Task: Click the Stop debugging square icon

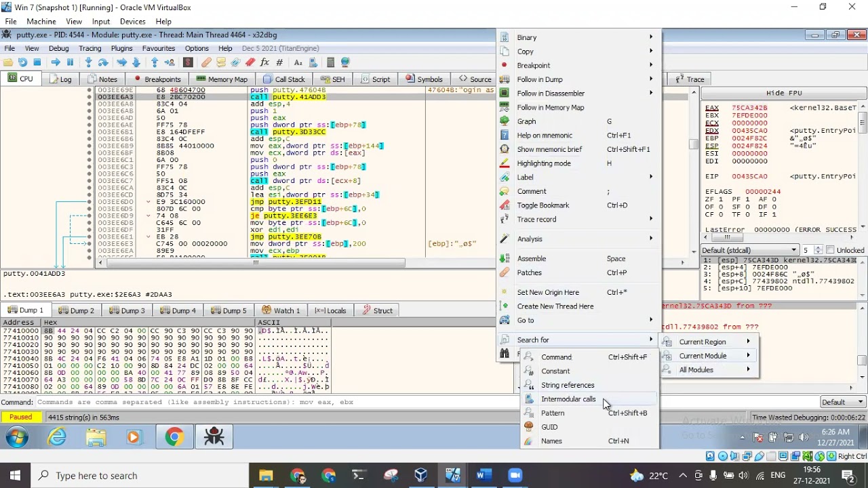Action: pyautogui.click(x=37, y=62)
